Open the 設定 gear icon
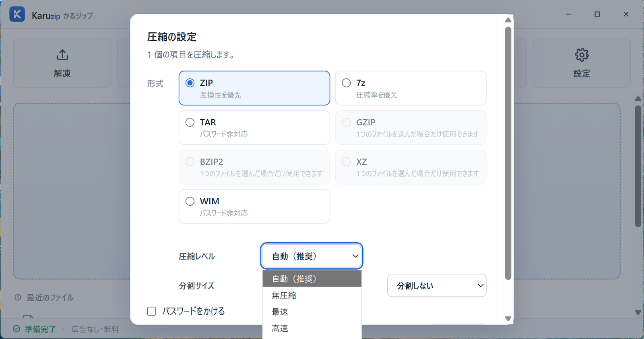Screen dimensions: 644x339 point(582,55)
